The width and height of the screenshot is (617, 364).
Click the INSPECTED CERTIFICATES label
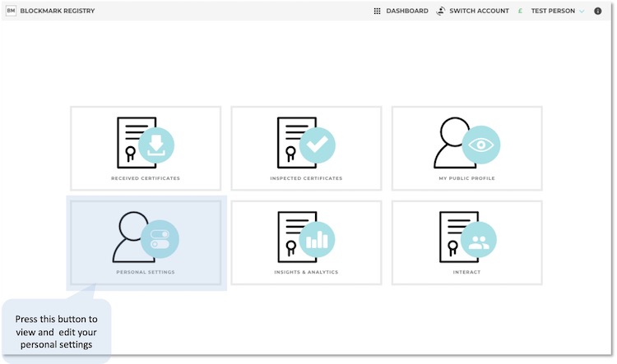[x=306, y=178]
